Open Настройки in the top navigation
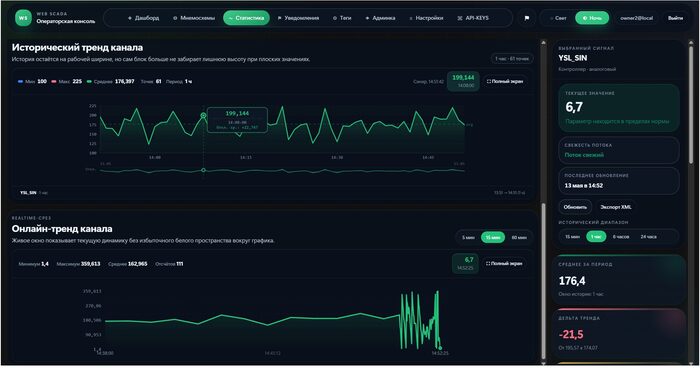The width and height of the screenshot is (700, 368). [426, 18]
